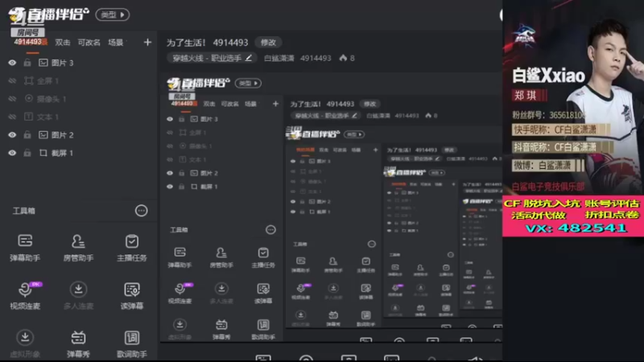Screen dimensions: 644x362
Task: Select the pink CF 脱坑入坑 banner overlay
Action: point(573,216)
